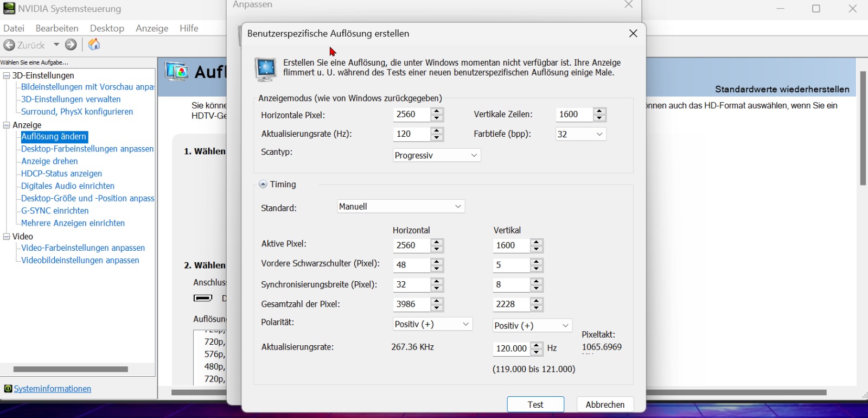The width and height of the screenshot is (868, 418).
Task: Select G-SYNC einrichten
Action: coord(54,211)
